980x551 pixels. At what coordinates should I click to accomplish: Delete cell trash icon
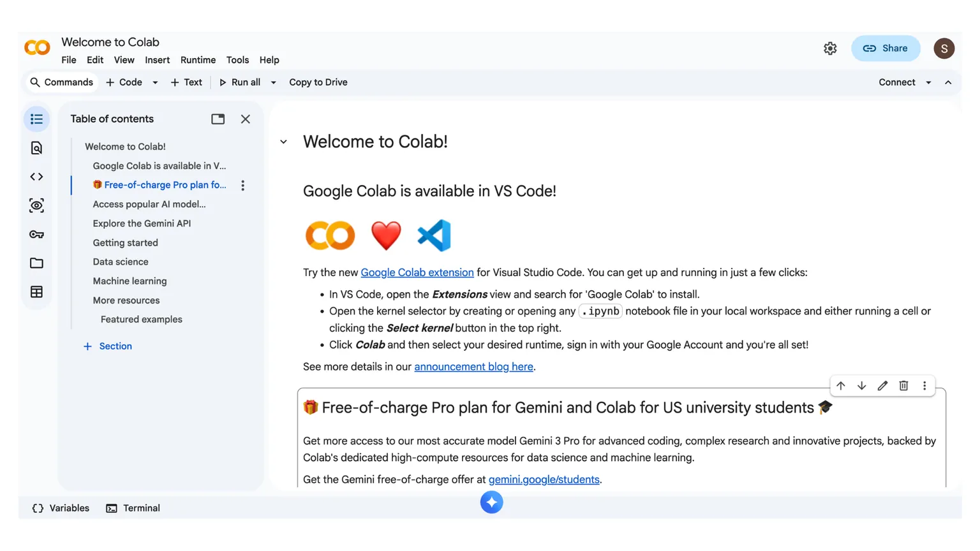click(x=903, y=386)
